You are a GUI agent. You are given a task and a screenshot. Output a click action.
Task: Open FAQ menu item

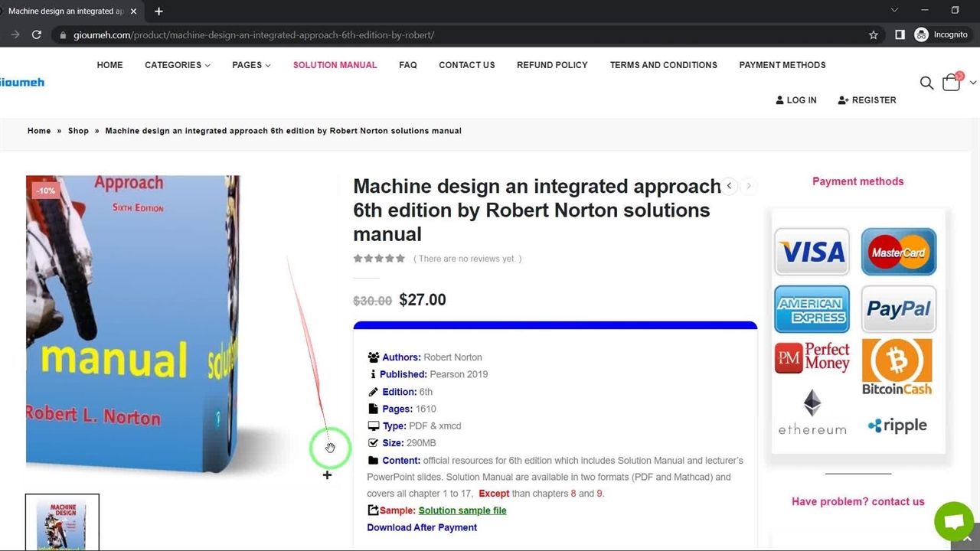(x=408, y=65)
